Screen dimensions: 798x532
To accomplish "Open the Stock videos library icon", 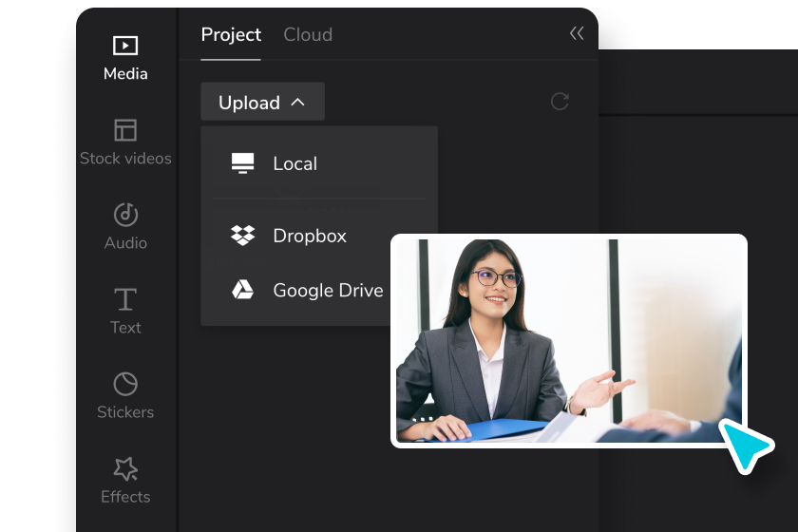I will pos(125,130).
